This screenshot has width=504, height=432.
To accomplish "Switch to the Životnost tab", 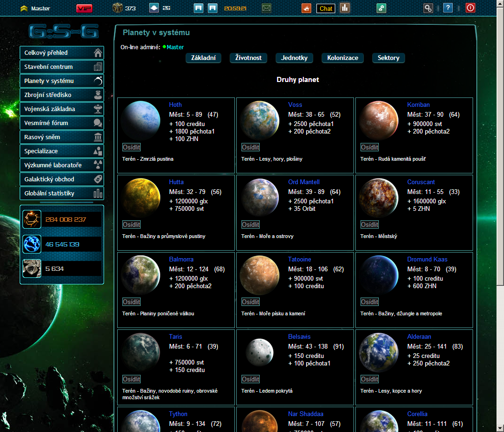I will (x=248, y=58).
